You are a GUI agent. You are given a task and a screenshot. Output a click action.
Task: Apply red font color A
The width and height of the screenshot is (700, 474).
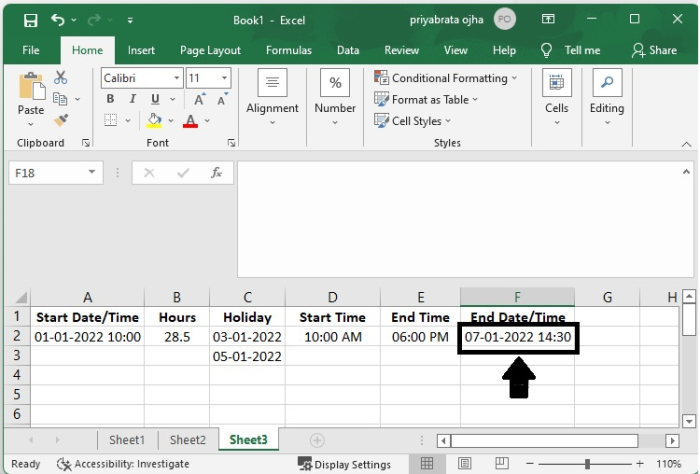(190, 121)
